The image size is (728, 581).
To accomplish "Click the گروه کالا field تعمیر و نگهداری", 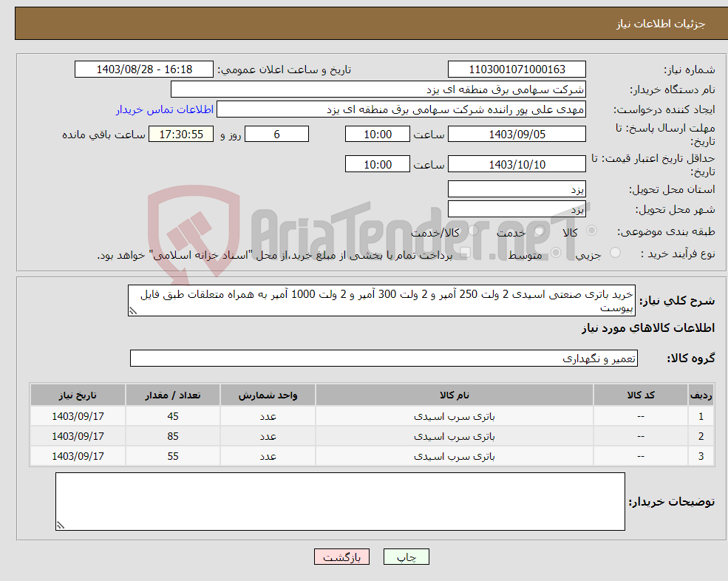I will [x=384, y=359].
